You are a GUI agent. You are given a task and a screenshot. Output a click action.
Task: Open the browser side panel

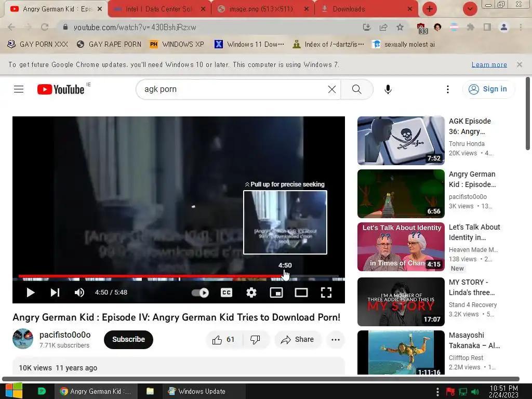click(487, 27)
